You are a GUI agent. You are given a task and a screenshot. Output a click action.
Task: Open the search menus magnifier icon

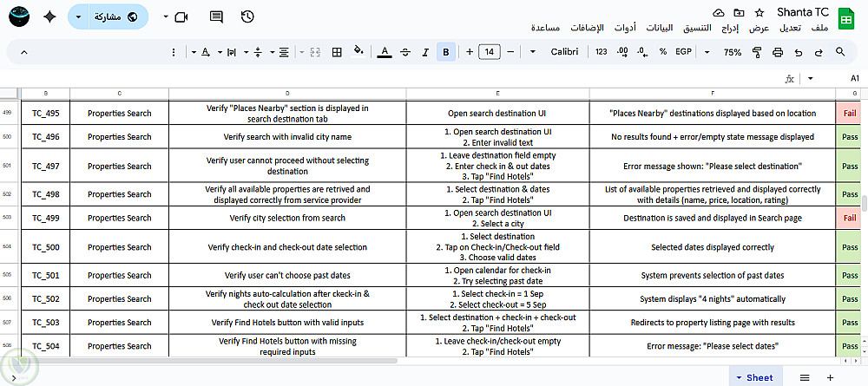tap(839, 52)
